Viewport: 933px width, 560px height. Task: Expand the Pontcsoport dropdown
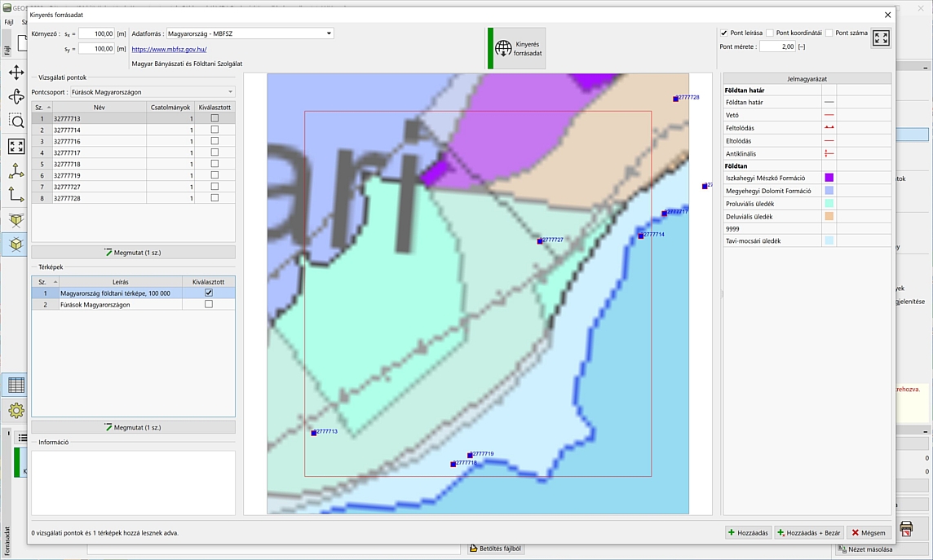(x=152, y=92)
